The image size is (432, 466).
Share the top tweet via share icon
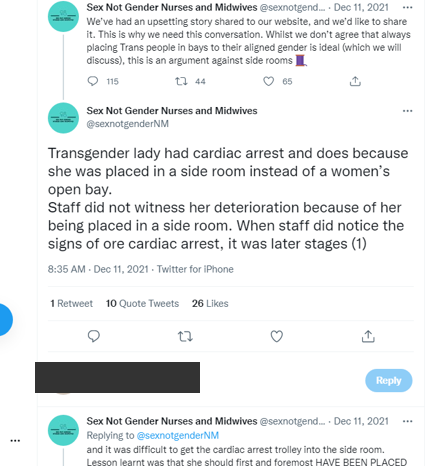point(355,81)
